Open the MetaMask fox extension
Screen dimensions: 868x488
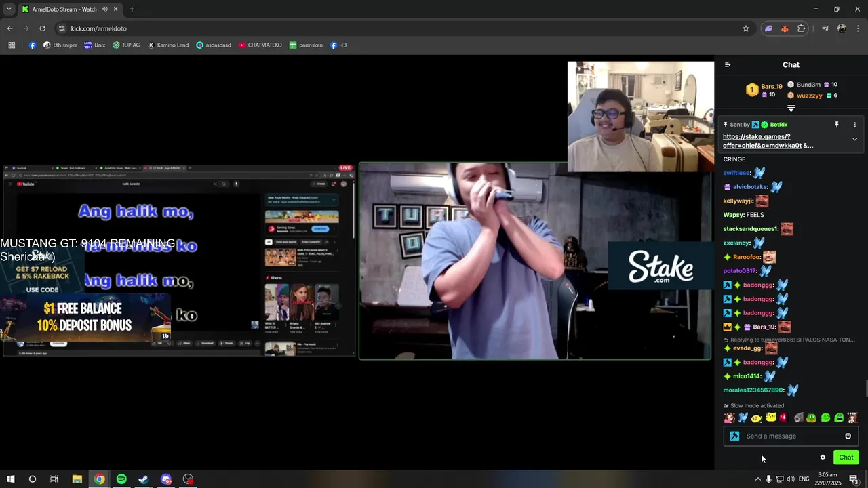click(x=785, y=28)
